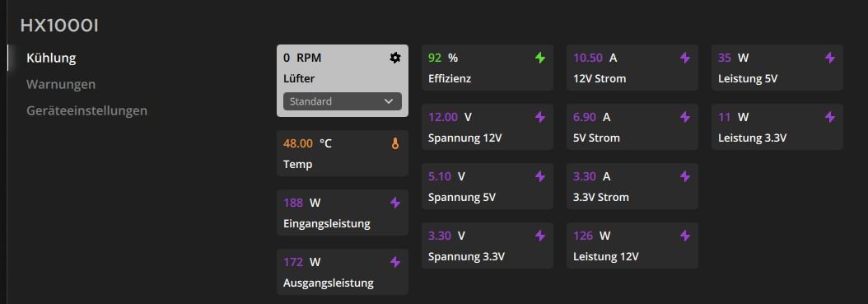Screen dimensions: 868x304
Task: Open the Geräteeinstellungen section
Action: point(87,110)
